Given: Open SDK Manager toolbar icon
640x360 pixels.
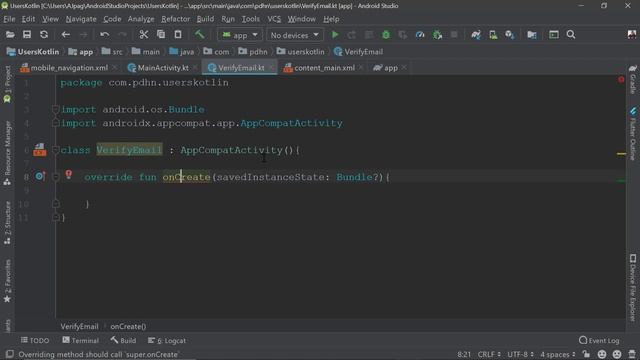Looking at the screenshot, I should 510,35.
